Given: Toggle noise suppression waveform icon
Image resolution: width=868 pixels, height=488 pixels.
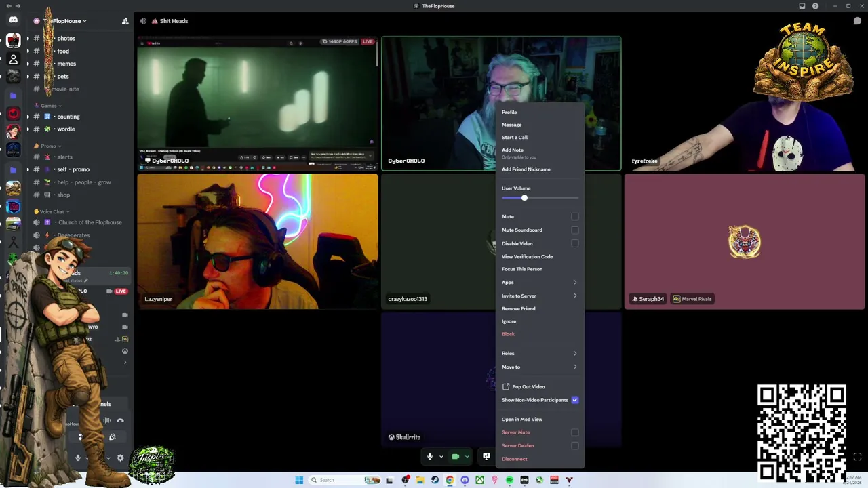Looking at the screenshot, I should [x=106, y=420].
